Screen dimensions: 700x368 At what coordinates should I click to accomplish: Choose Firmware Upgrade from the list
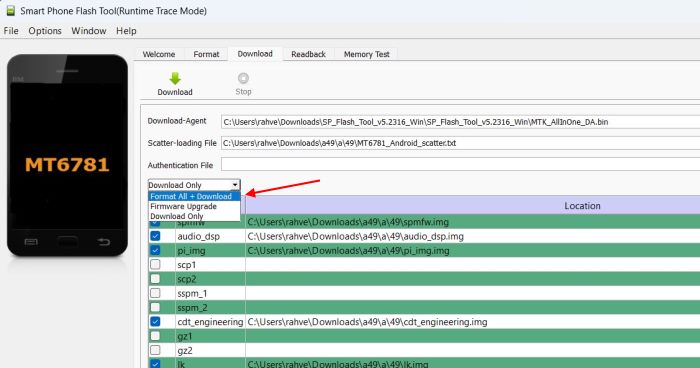[183, 206]
